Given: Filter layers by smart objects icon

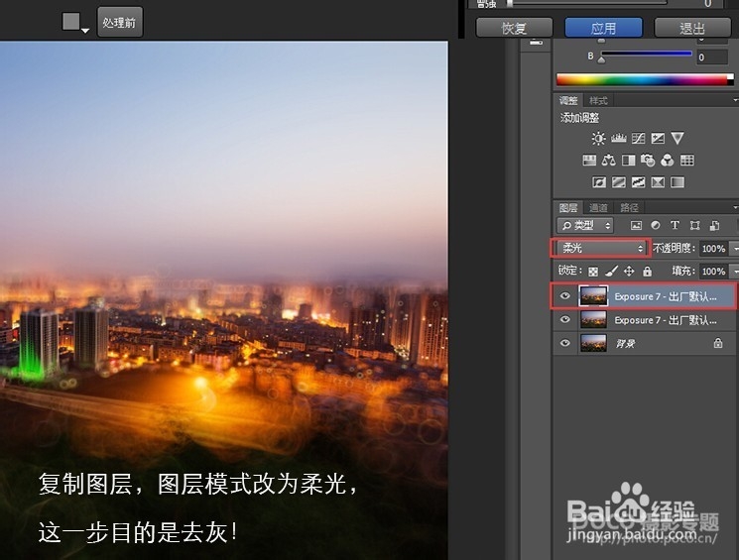Looking at the screenshot, I should coord(714,226).
